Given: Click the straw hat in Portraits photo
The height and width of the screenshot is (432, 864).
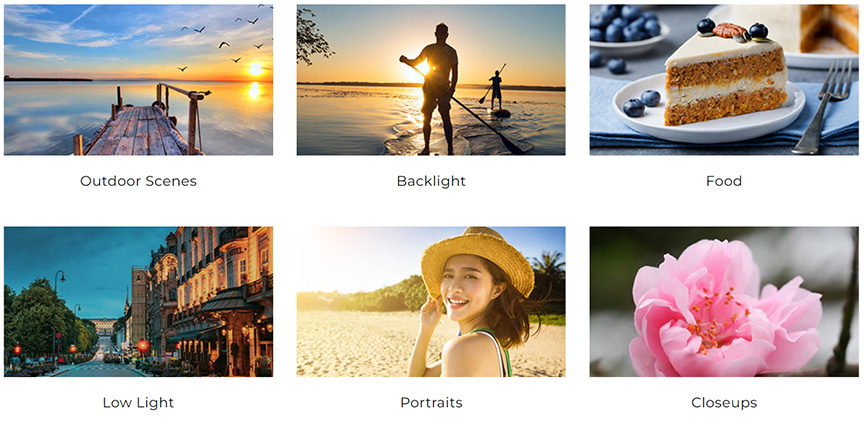Looking at the screenshot, I should [x=477, y=261].
